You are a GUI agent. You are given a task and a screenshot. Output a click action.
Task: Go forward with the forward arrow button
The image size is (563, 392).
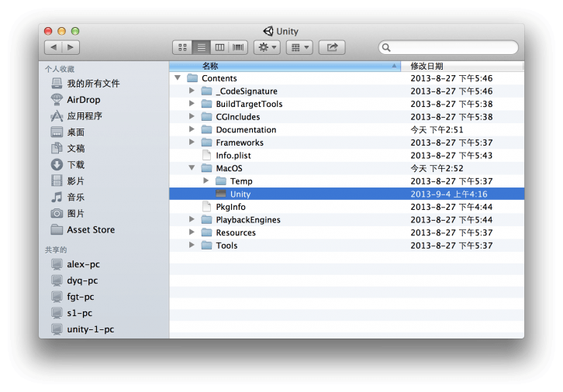71,47
